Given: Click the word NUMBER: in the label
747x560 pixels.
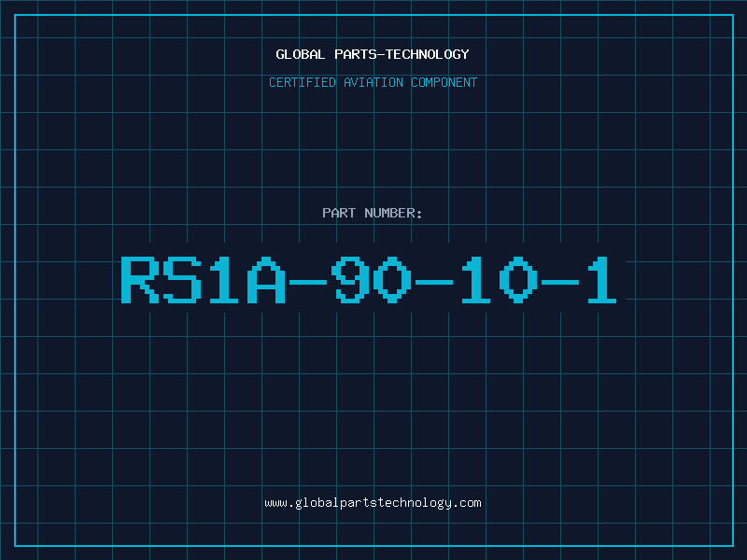Looking at the screenshot, I should pos(393,213).
